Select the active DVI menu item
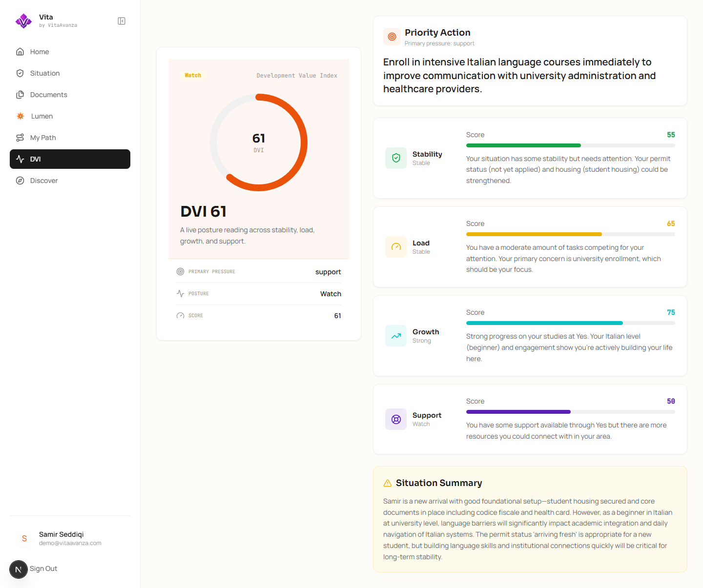Screen dimensions: 703x588 coord(70,159)
